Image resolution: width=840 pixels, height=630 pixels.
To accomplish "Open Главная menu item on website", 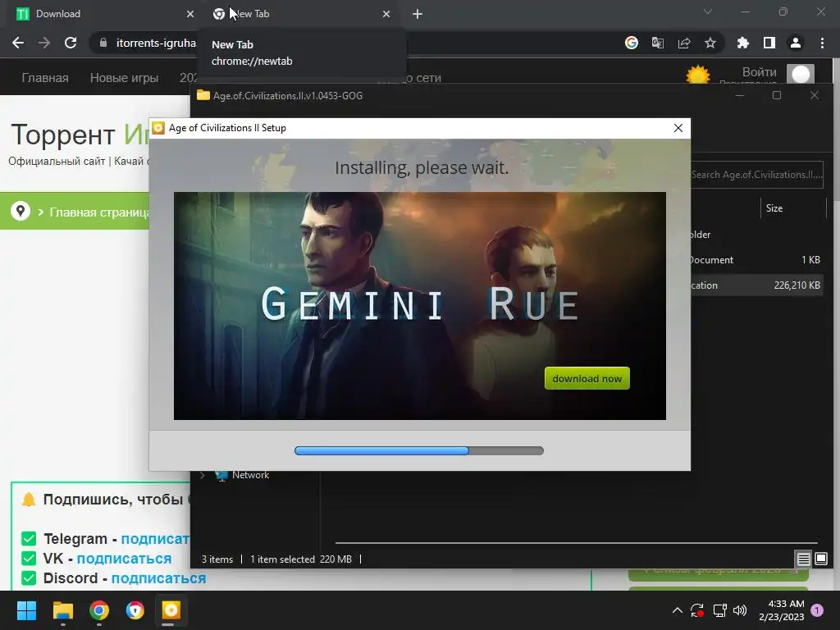I will click(x=45, y=78).
